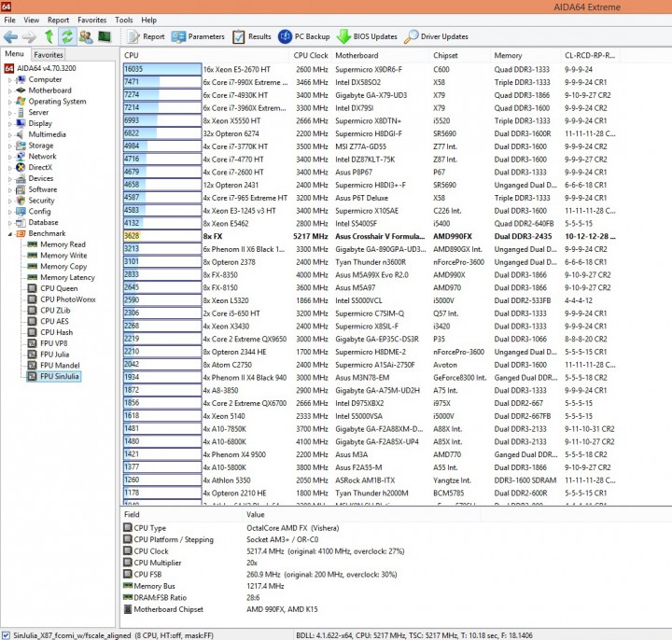Click the Results toolbar button
Image resolution: width=672 pixels, height=640 pixels.
[x=252, y=36]
